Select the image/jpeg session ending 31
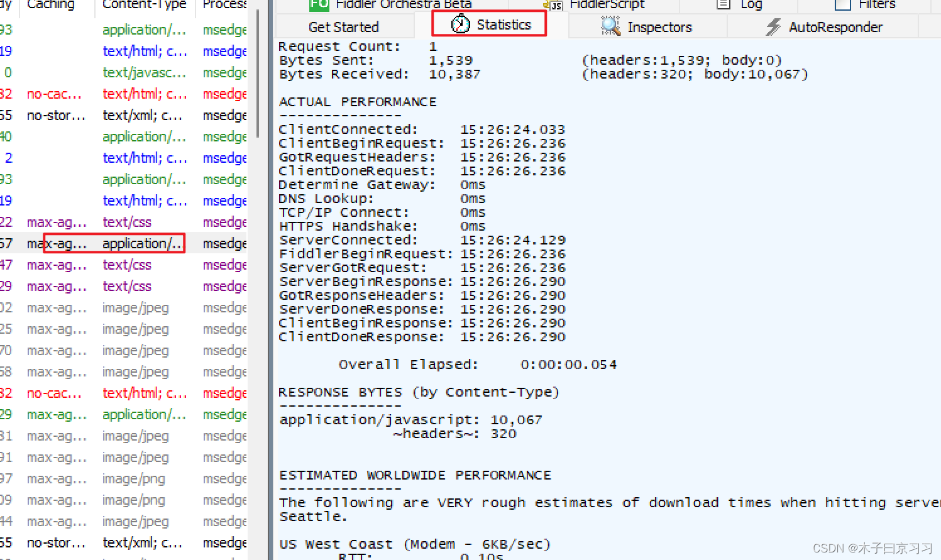Image resolution: width=941 pixels, height=560 pixels. tap(124, 436)
